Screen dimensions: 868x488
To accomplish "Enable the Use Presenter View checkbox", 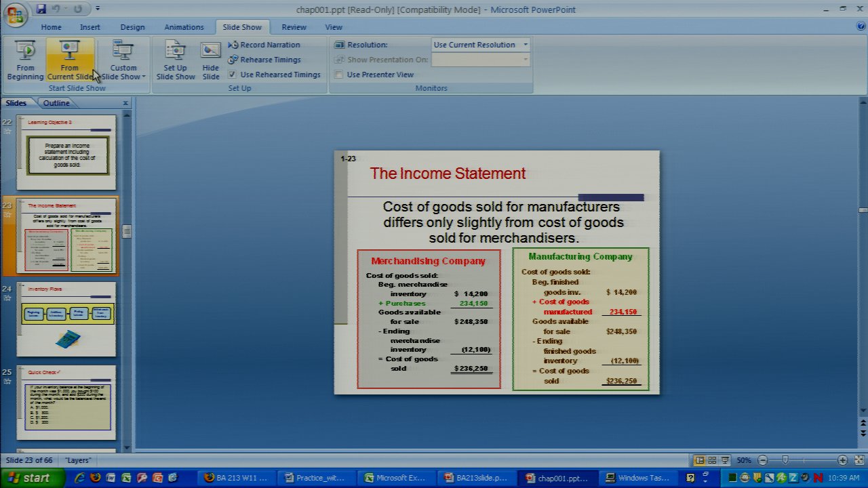I will [x=338, y=75].
